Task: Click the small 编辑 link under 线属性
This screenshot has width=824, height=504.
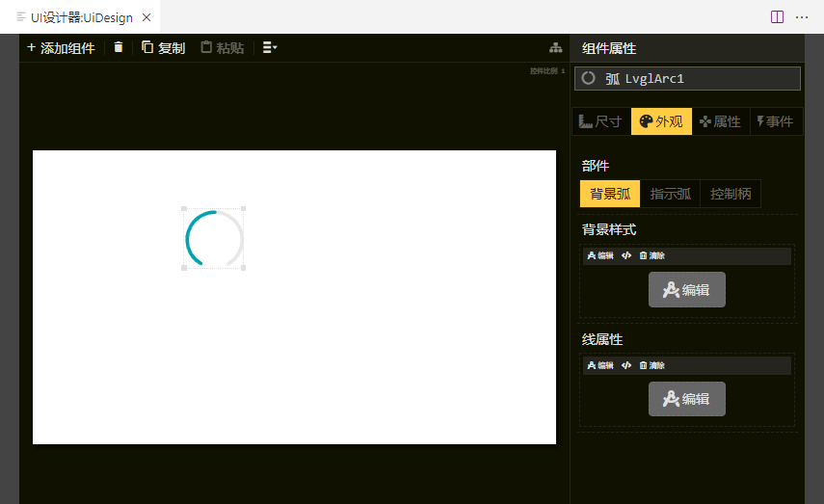Action: coord(600,365)
